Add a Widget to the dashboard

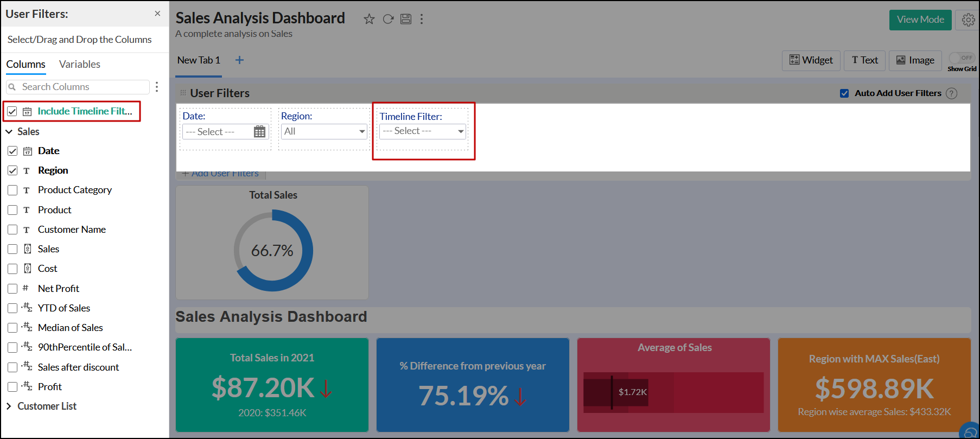811,60
